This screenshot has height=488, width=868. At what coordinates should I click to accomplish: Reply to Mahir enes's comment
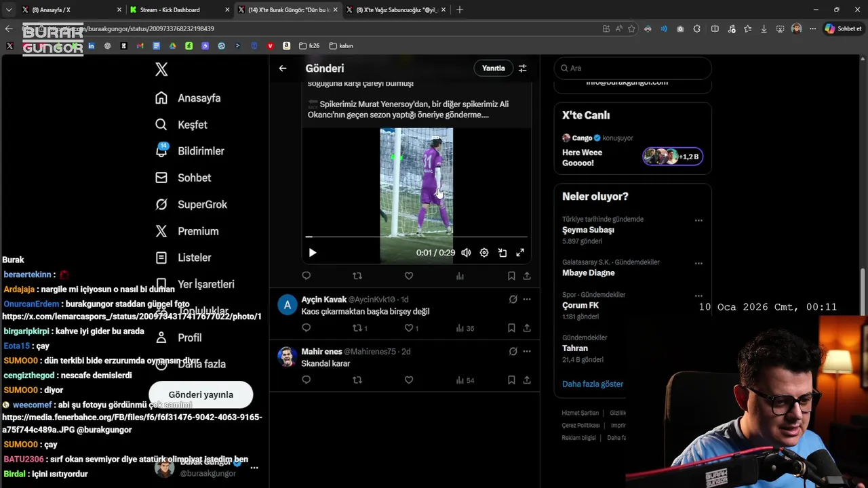coord(307,380)
